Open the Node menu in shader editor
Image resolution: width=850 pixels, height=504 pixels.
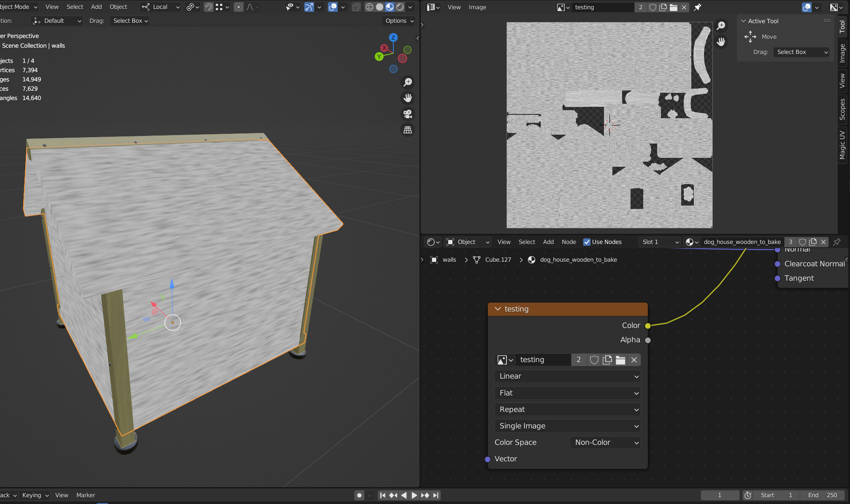click(x=569, y=242)
